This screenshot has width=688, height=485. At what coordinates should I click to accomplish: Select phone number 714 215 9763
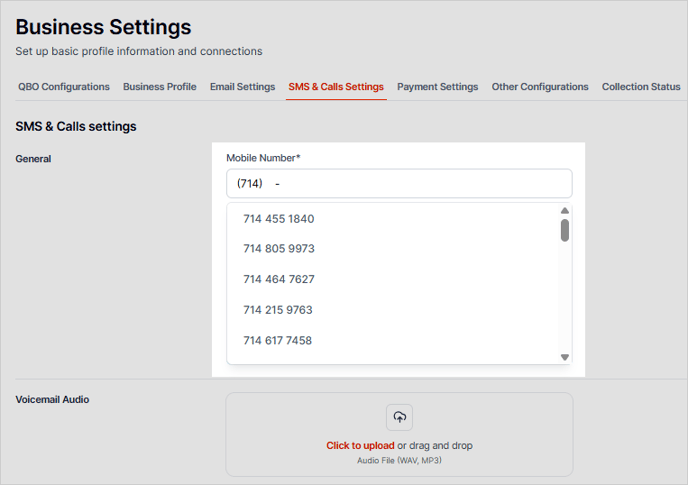coord(278,310)
